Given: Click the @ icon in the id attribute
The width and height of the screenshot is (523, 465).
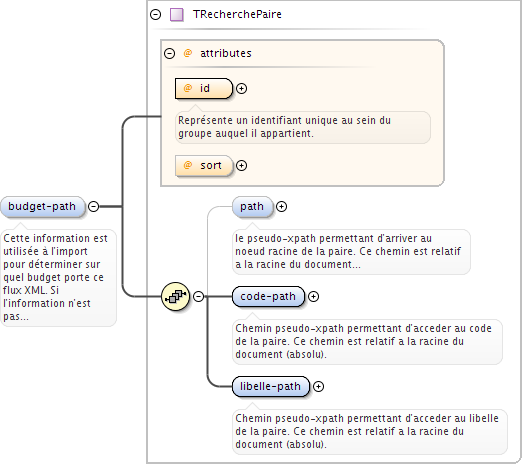Looking at the screenshot, I should [x=188, y=88].
